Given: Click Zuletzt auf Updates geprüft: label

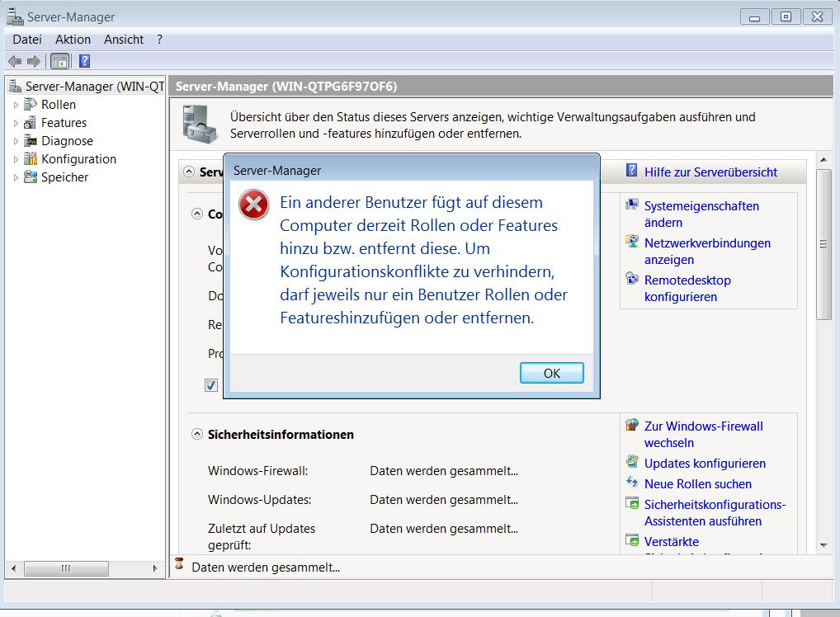Looking at the screenshot, I should click(x=262, y=537).
